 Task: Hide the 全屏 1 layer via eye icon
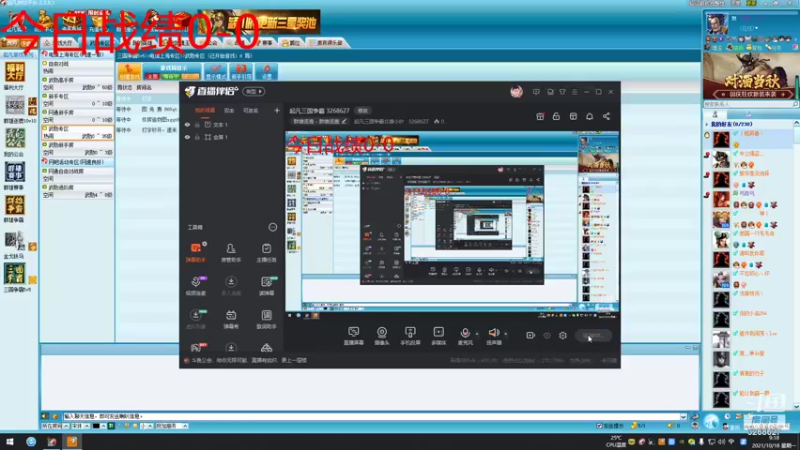pos(187,137)
